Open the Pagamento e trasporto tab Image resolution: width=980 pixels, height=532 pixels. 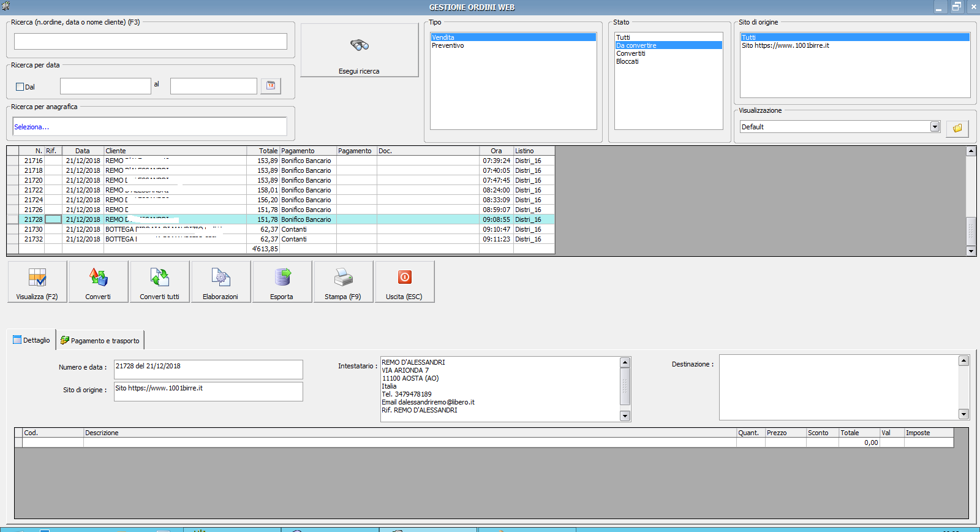[x=100, y=341]
